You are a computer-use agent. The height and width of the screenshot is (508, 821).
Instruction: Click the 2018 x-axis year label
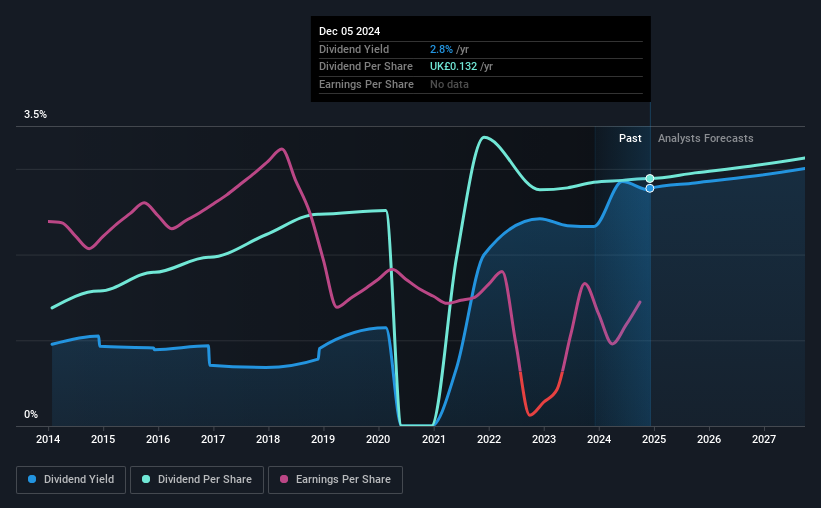coord(268,439)
